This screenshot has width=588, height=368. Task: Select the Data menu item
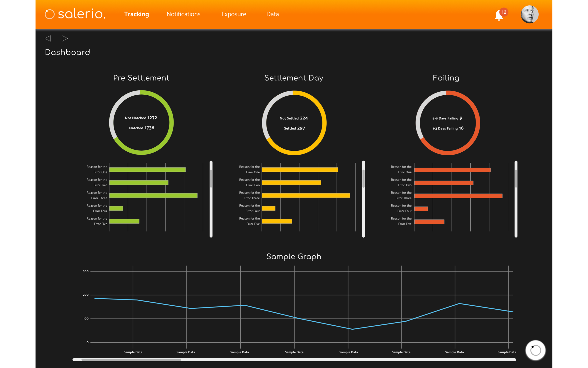click(x=272, y=14)
